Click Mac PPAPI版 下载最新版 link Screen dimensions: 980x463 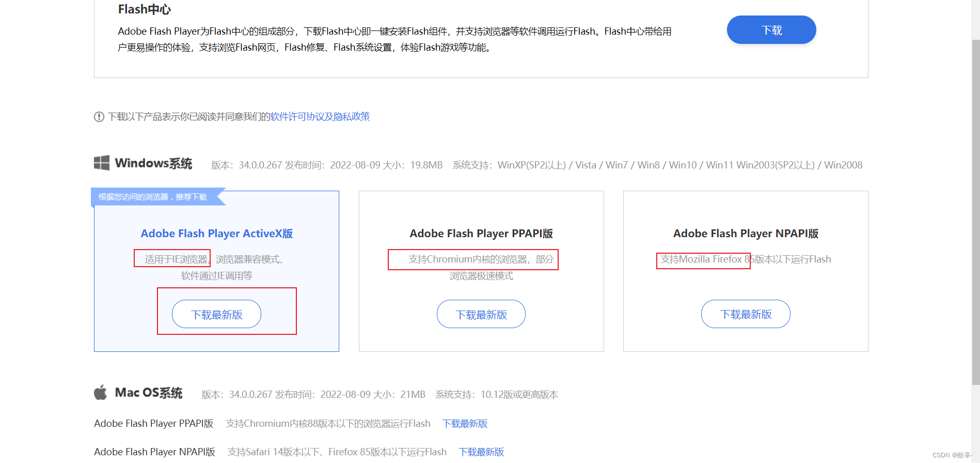click(x=465, y=424)
